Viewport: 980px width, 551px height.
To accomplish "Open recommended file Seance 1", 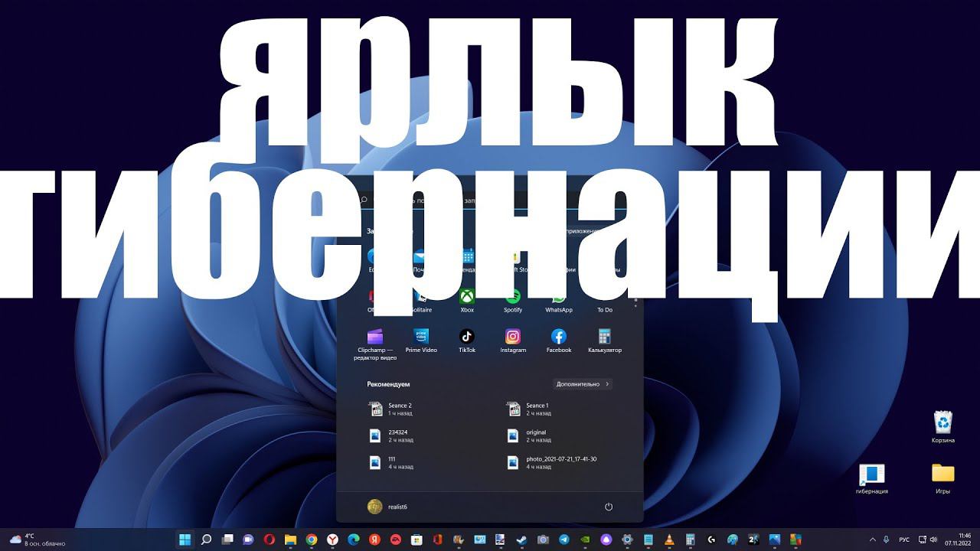I will click(x=530, y=409).
